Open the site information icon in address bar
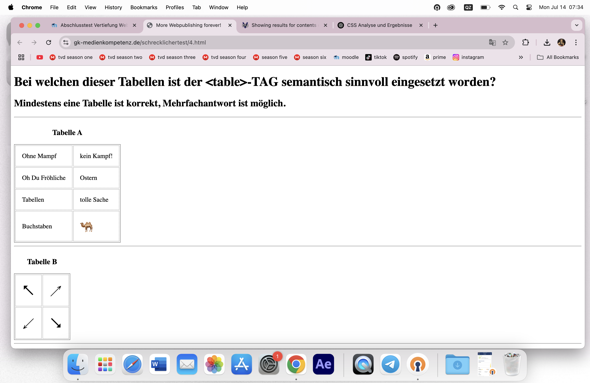This screenshot has width=590, height=383. pyautogui.click(x=66, y=43)
